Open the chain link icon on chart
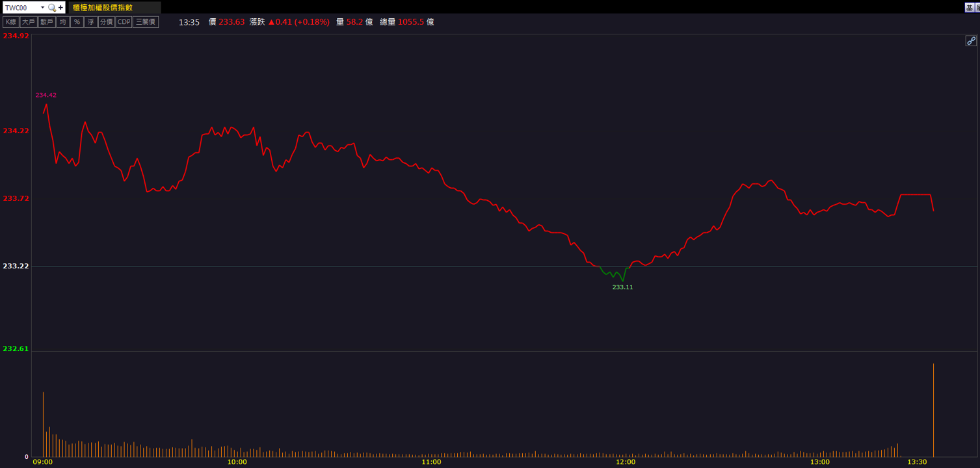980x468 pixels. pyautogui.click(x=971, y=41)
